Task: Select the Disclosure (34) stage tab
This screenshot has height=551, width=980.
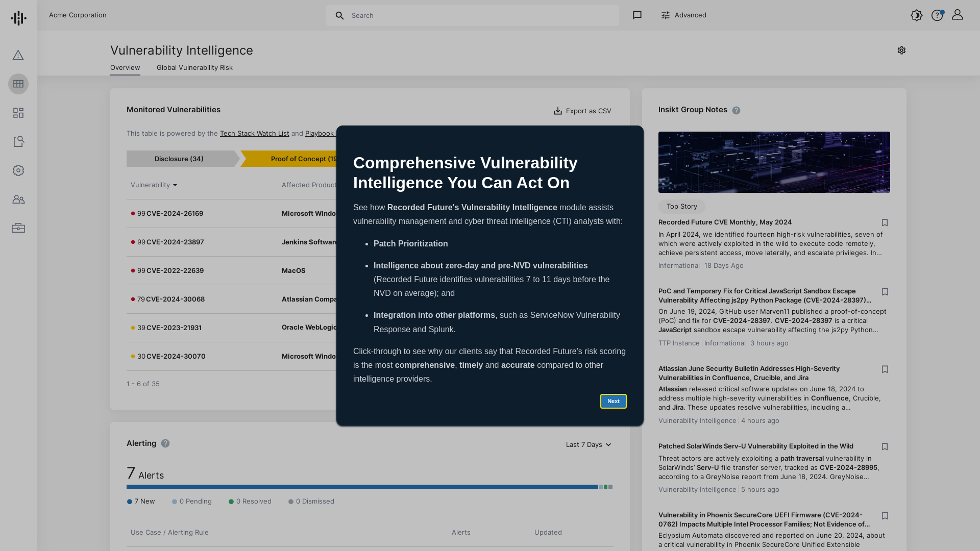Action: tap(179, 159)
